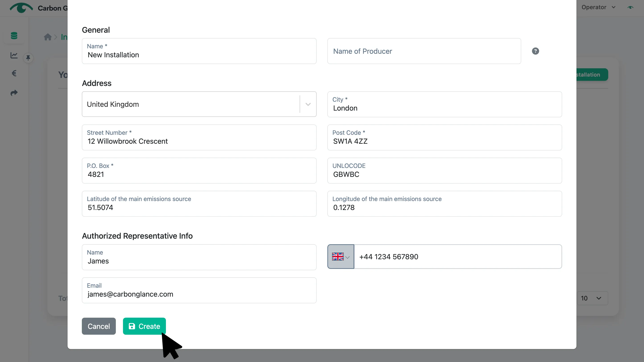Click the Carbon Glance eye logo

tap(21, 8)
